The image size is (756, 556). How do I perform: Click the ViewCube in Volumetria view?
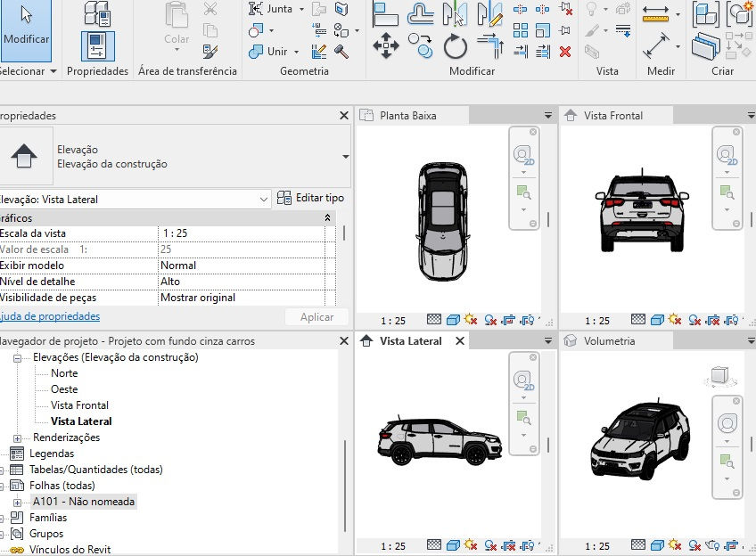[719, 376]
